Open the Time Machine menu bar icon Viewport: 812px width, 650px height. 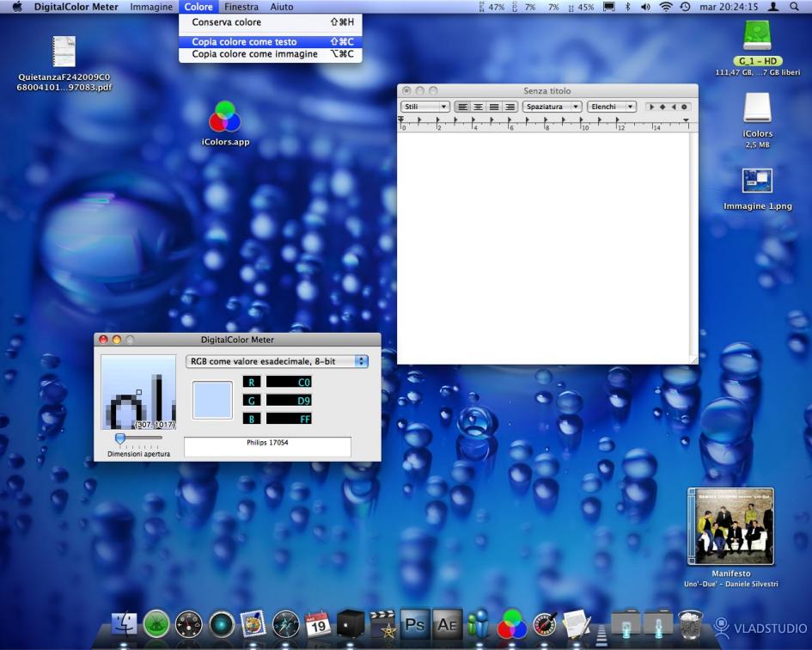pos(685,7)
